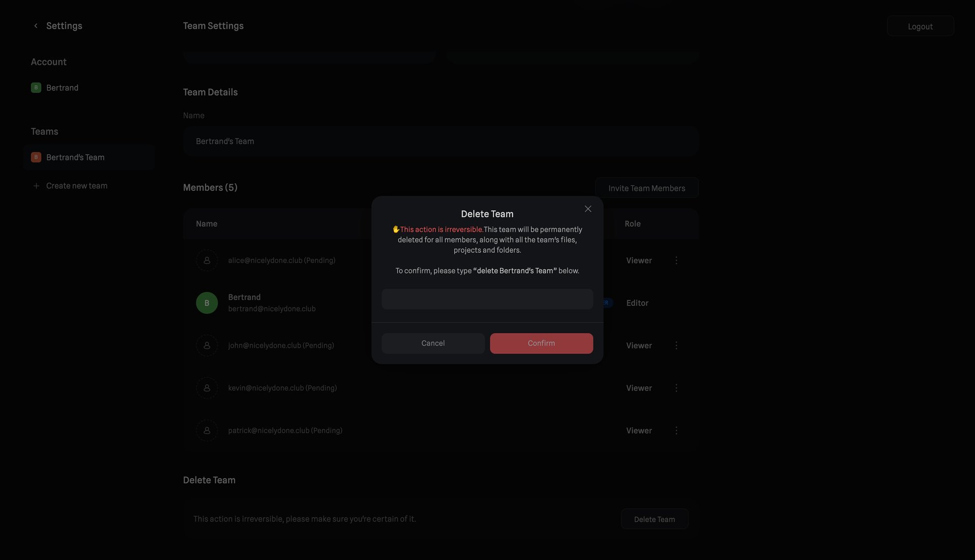Close the Delete Team dialog with the X

(x=588, y=209)
